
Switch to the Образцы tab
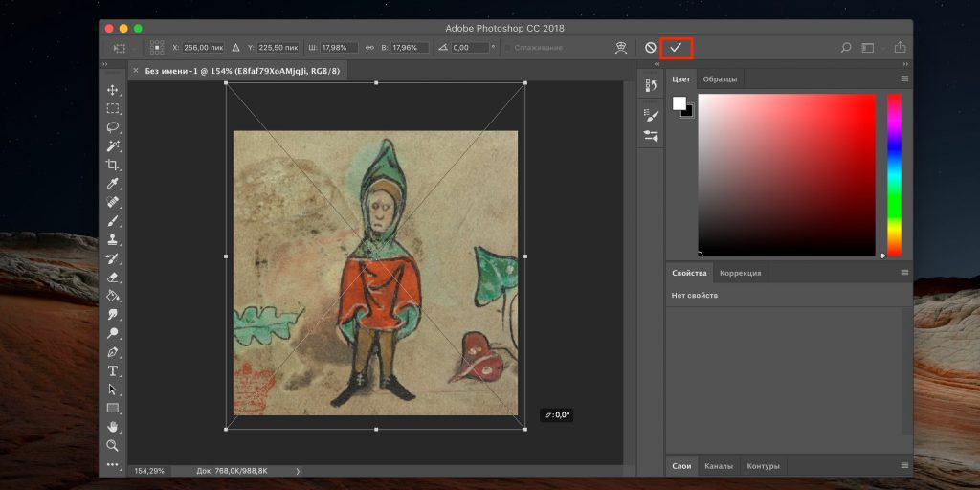point(720,78)
